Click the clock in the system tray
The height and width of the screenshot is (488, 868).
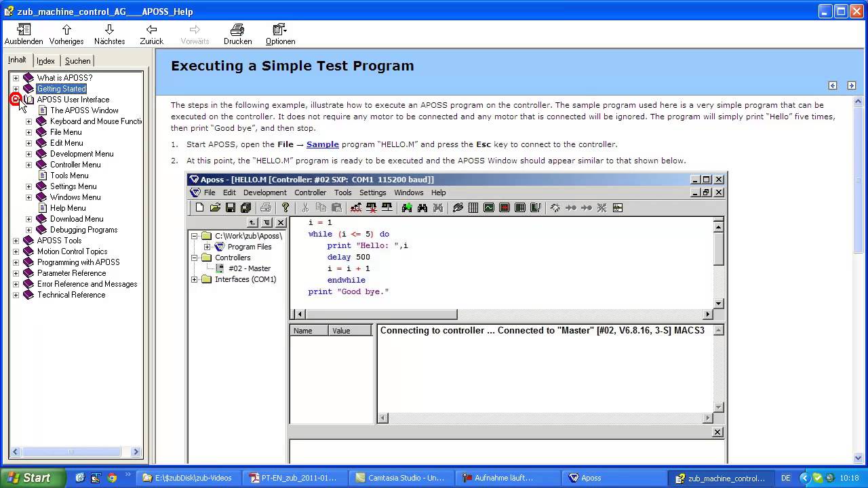click(848, 478)
